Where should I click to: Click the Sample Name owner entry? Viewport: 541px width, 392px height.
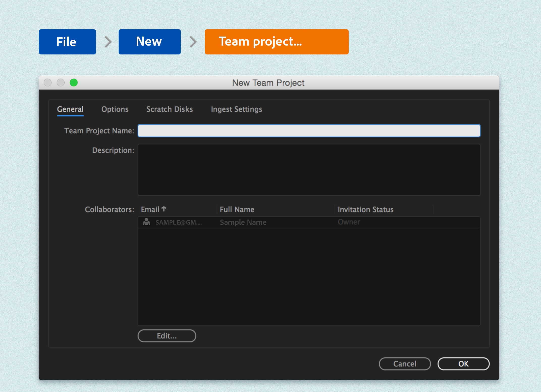pyautogui.click(x=243, y=222)
